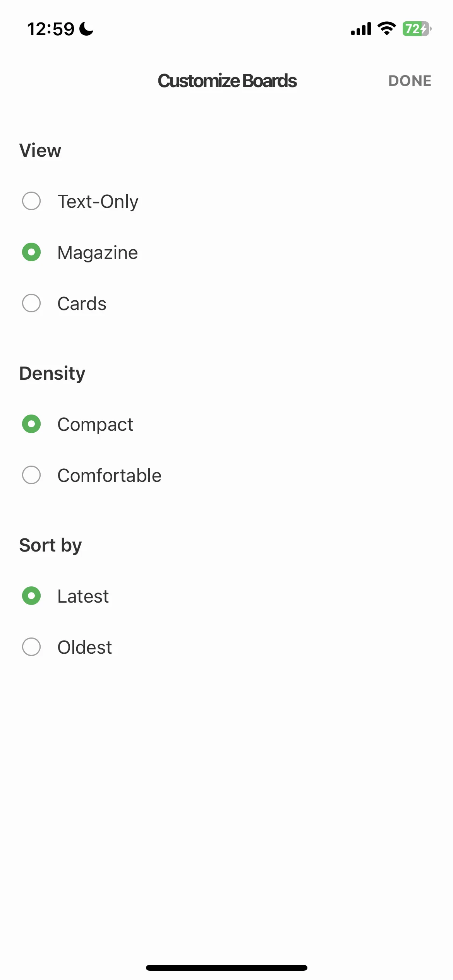Tap the Compact label text

(95, 425)
